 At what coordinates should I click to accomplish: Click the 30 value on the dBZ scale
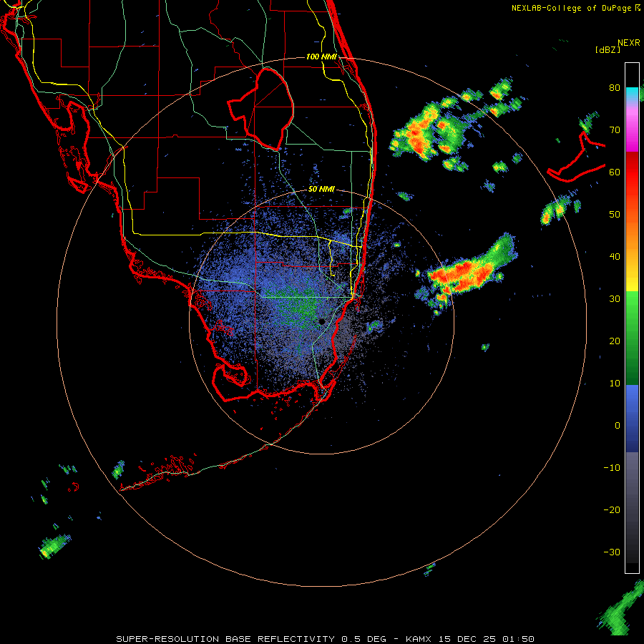pos(615,298)
